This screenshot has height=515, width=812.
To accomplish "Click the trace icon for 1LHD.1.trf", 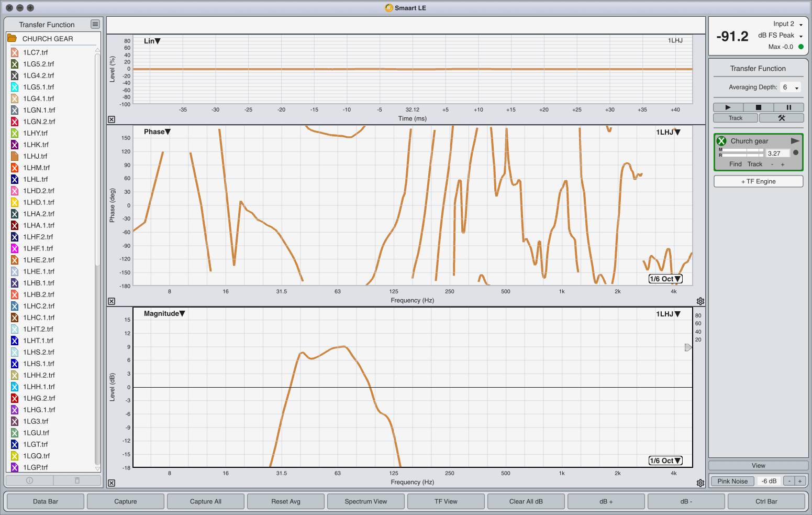I will click(x=15, y=202).
